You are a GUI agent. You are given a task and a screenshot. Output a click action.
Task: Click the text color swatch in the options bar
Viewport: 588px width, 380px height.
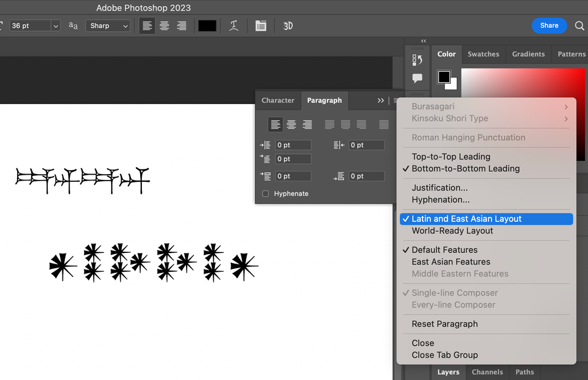(x=207, y=25)
